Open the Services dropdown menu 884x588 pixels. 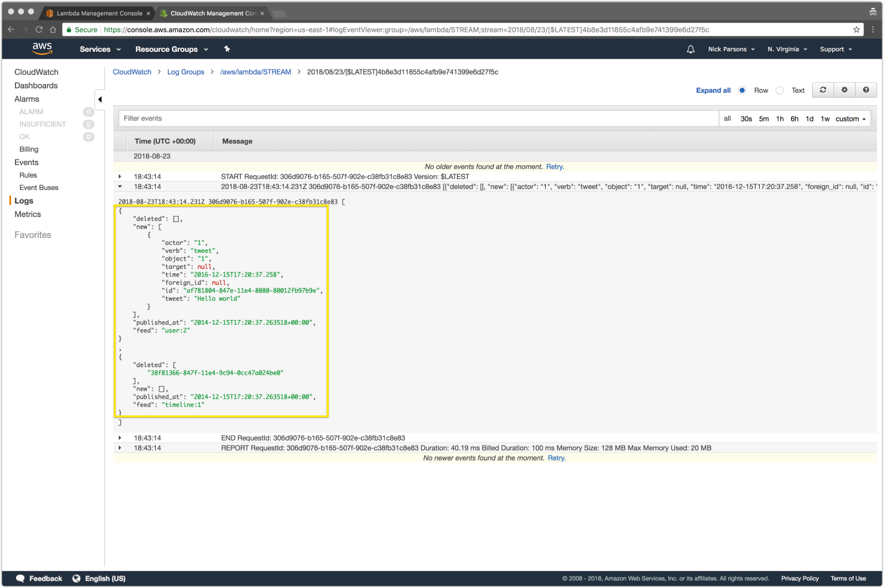click(x=100, y=49)
